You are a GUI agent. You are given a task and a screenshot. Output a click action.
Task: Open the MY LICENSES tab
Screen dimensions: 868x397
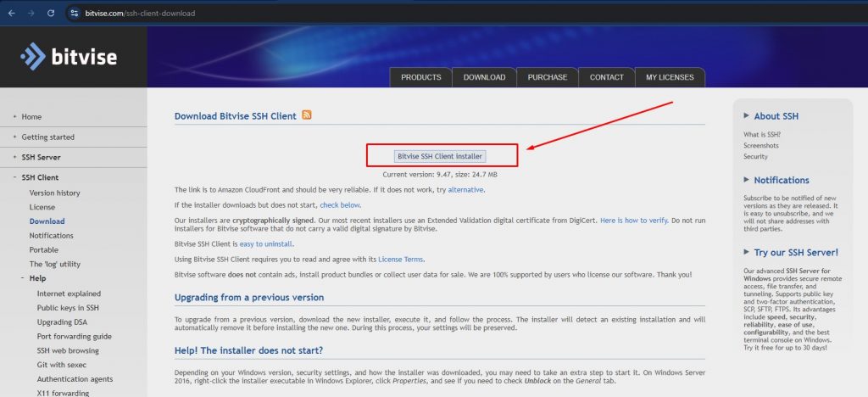coord(669,77)
